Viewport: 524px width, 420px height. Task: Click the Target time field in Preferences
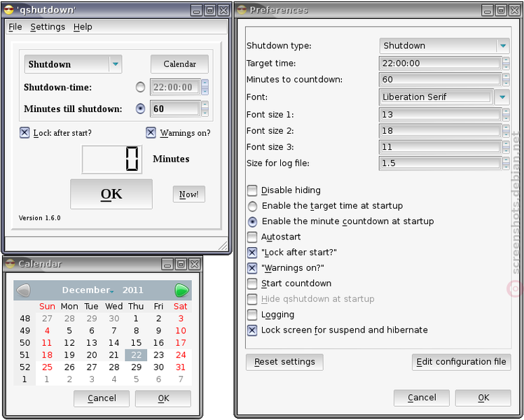click(440, 64)
